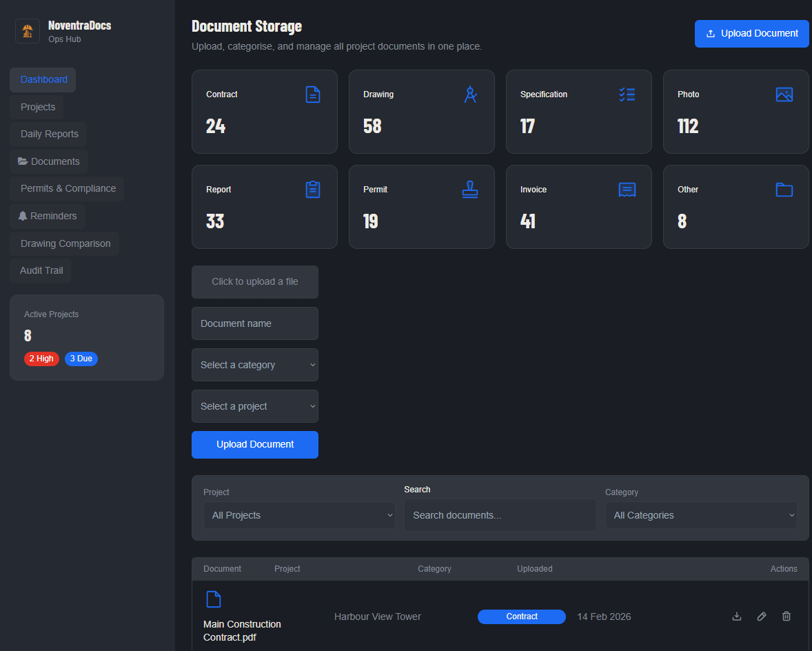Click the 'Click to upload a file' area
The width and height of the screenshot is (812, 651).
(x=255, y=282)
